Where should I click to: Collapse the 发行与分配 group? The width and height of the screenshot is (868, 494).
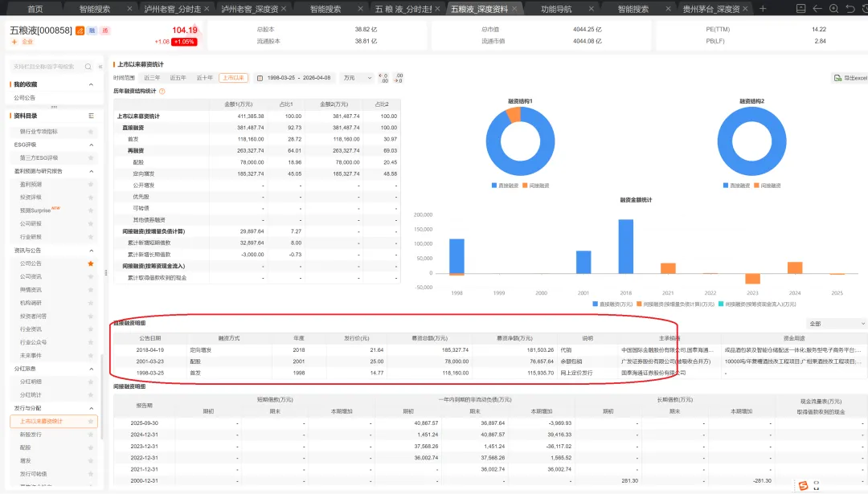coord(91,408)
